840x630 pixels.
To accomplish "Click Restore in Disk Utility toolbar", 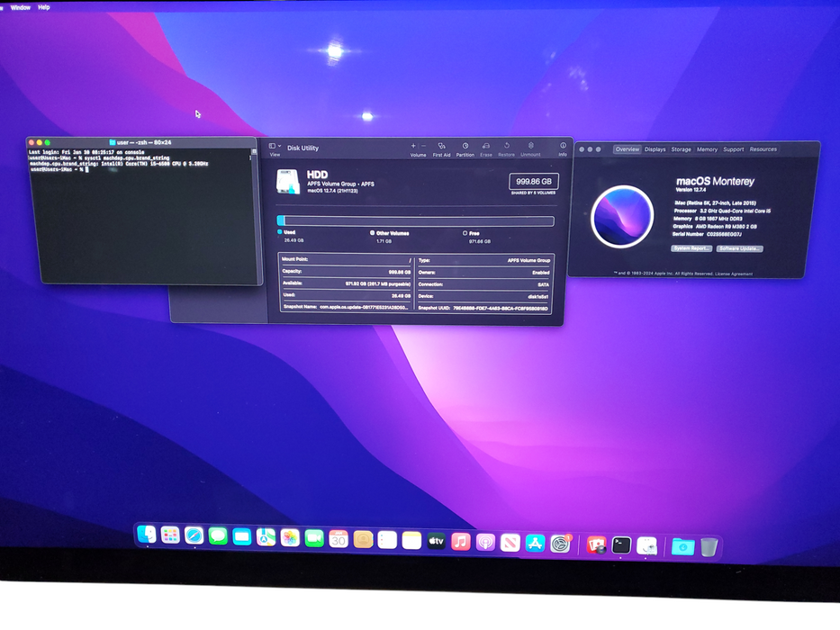I will (506, 150).
